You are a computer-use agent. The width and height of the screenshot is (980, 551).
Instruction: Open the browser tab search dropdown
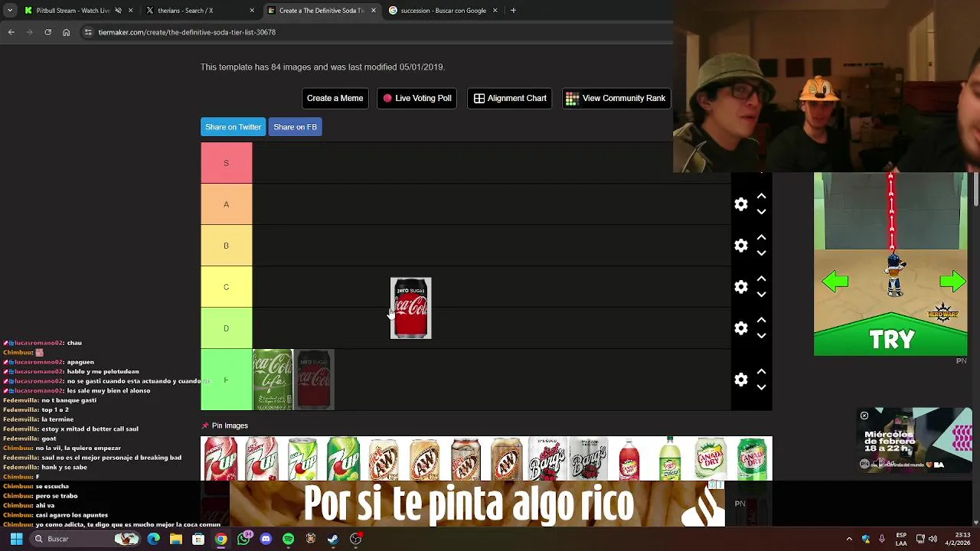click(9, 11)
